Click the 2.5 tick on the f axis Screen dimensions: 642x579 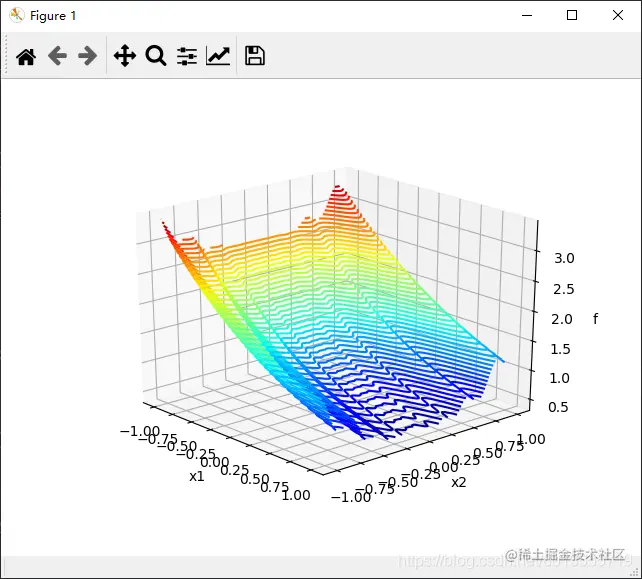[564, 290]
